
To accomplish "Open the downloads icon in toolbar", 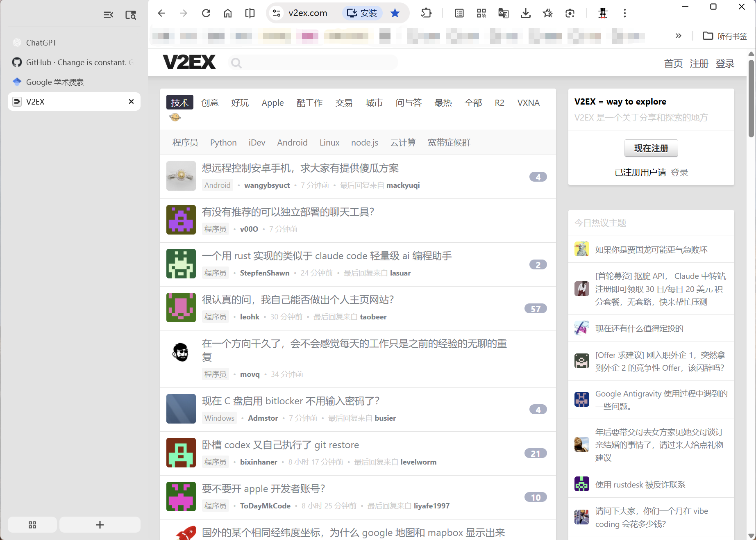I will (x=525, y=13).
